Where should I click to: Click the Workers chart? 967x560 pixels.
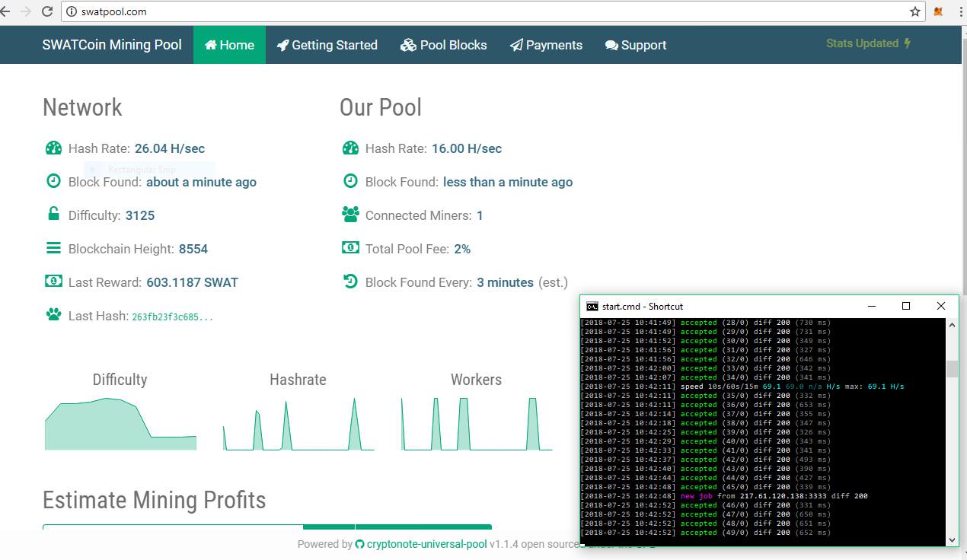[x=477, y=423]
